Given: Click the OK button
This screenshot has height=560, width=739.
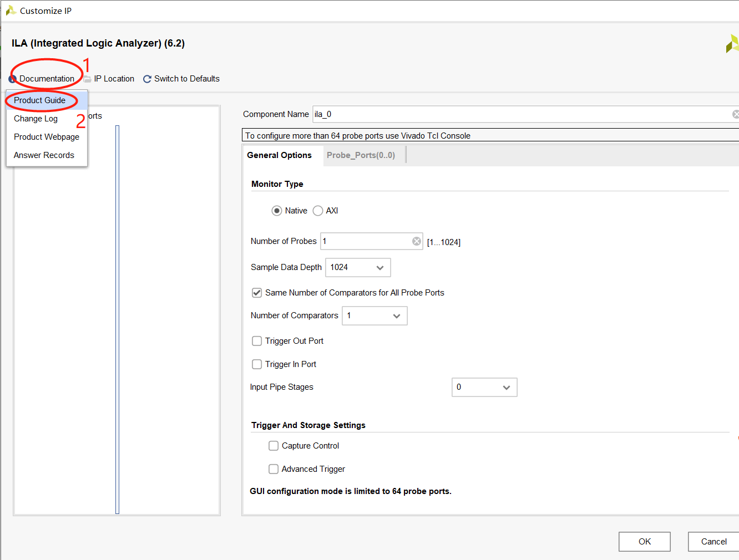Looking at the screenshot, I should (645, 542).
